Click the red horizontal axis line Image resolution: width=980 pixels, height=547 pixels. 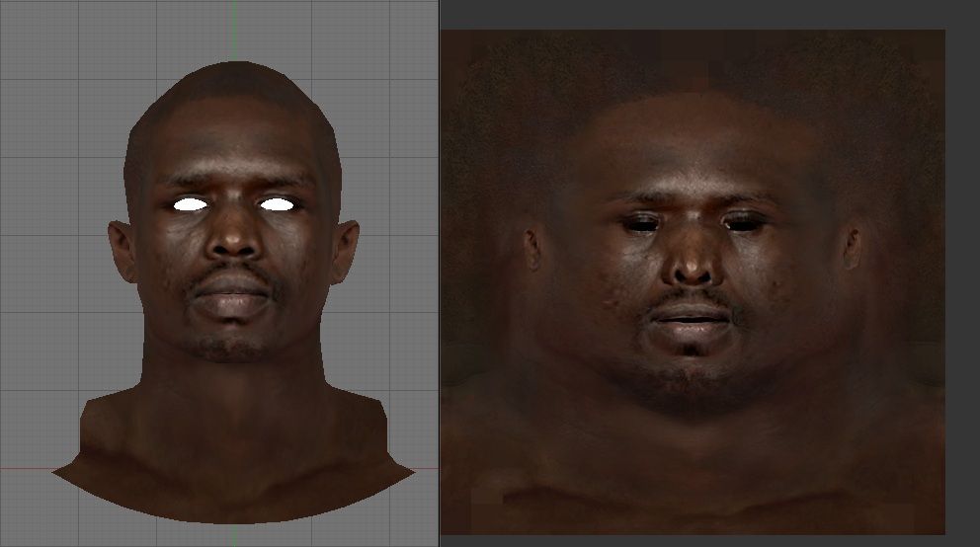click(x=25, y=468)
